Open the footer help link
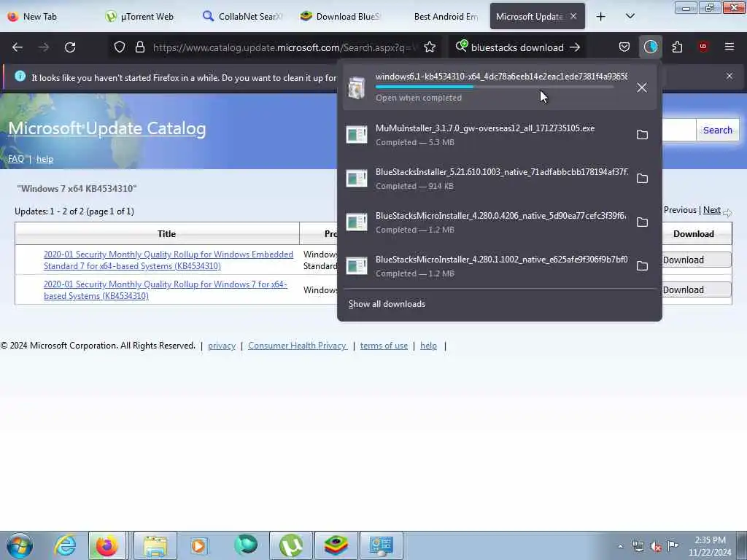 [428, 346]
